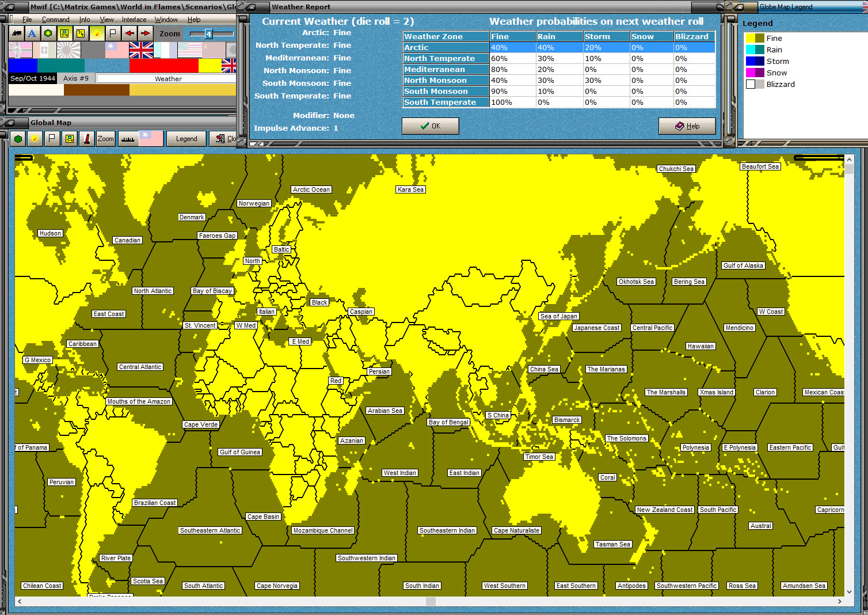Open the File menu
The image size is (868, 615).
27,20
